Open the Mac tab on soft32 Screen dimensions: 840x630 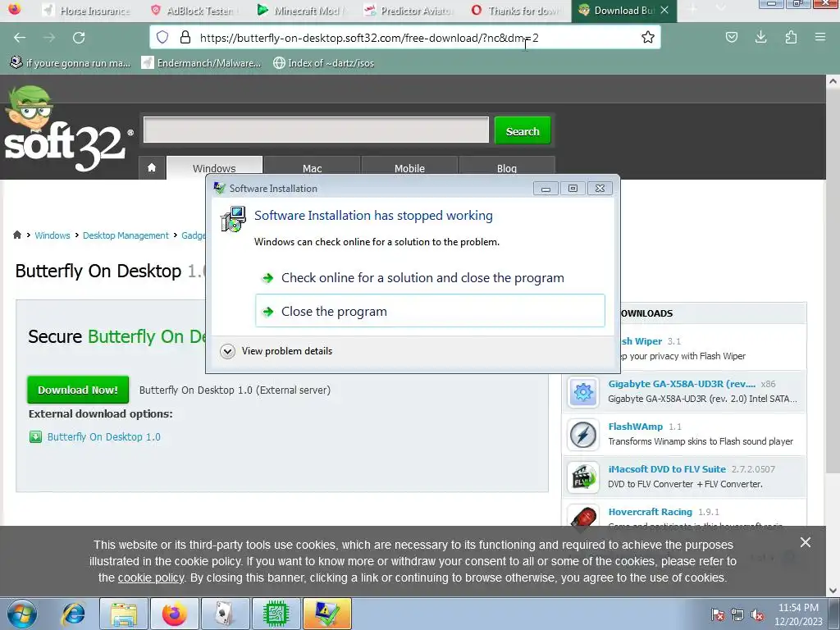pyautogui.click(x=312, y=168)
